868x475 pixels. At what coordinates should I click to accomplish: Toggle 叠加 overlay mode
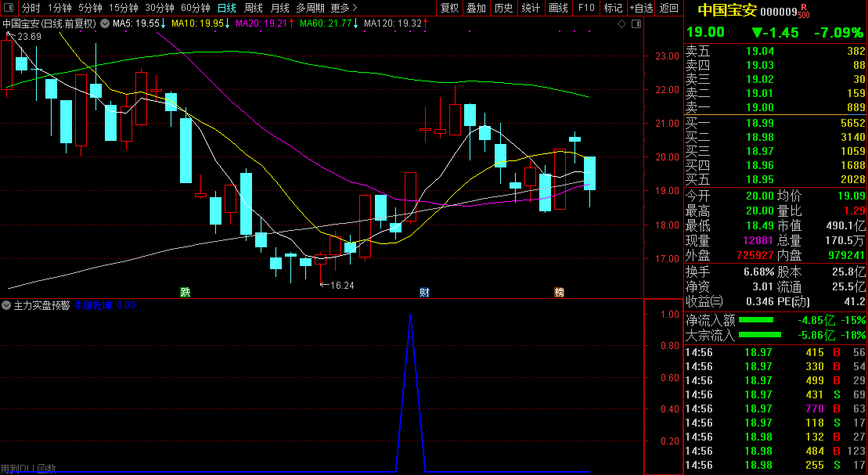[476, 8]
